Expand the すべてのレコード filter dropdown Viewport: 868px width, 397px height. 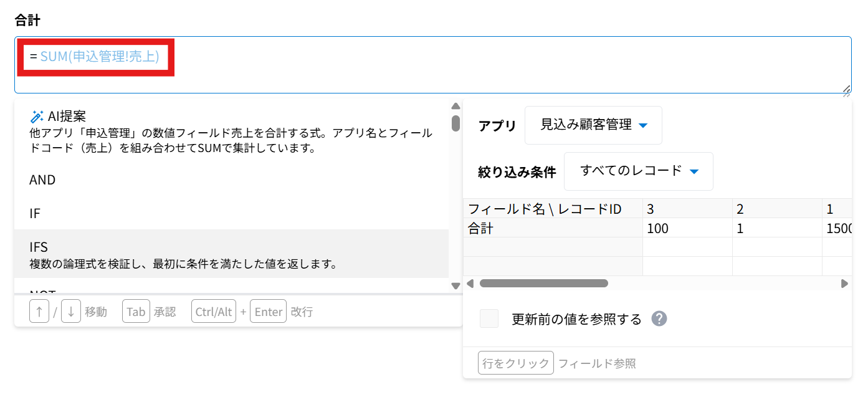638,171
